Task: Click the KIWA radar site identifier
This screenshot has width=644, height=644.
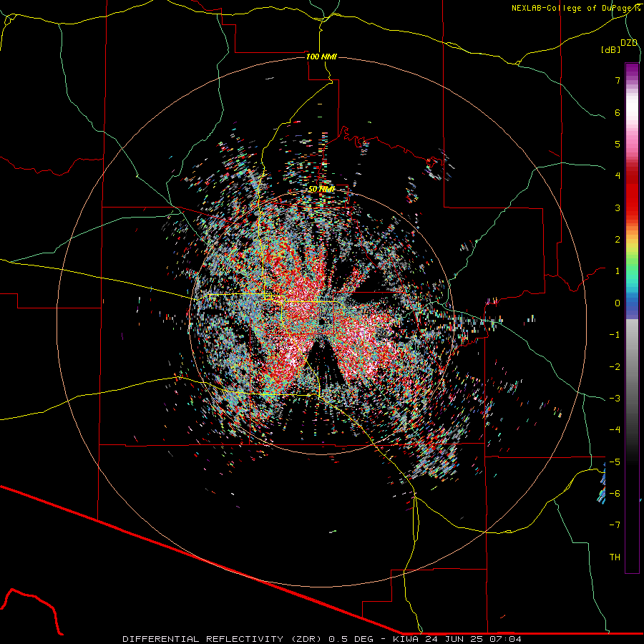Action: click(x=406, y=639)
